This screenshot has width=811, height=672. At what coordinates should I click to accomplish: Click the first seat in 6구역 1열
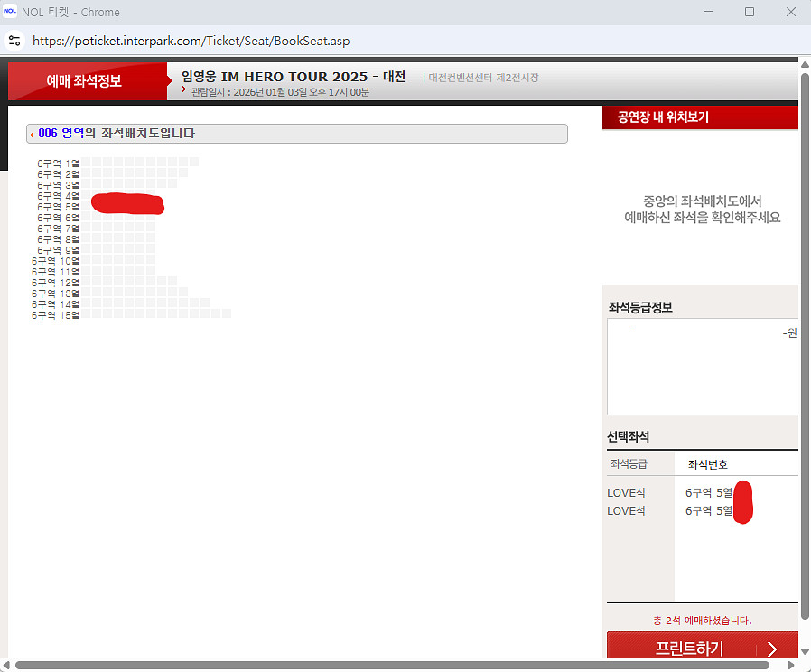(x=87, y=163)
